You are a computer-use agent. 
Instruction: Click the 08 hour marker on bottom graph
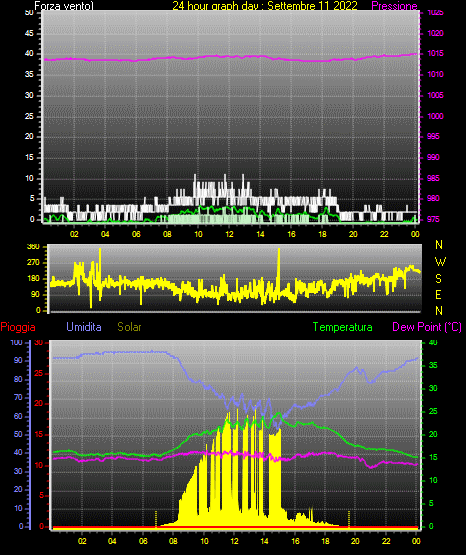coord(173,541)
